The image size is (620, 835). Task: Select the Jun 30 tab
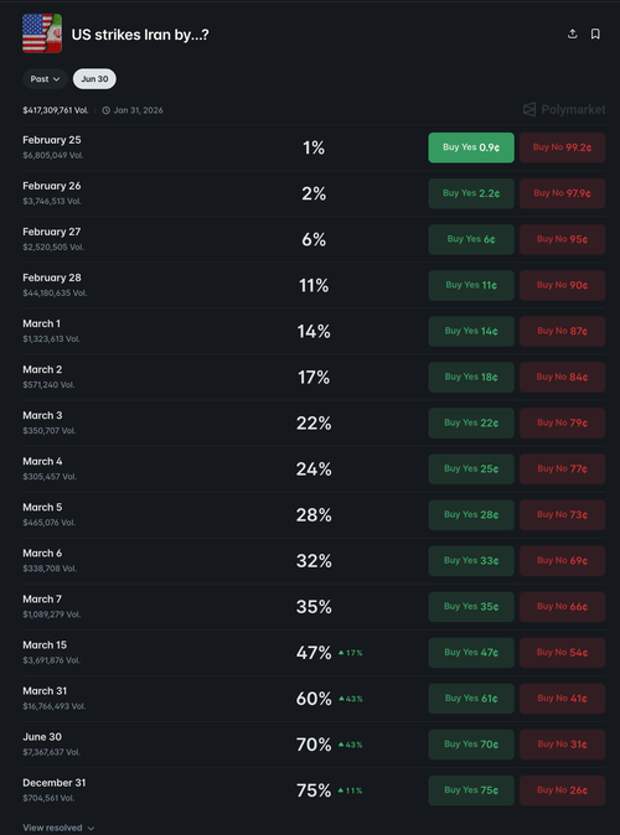pos(94,79)
